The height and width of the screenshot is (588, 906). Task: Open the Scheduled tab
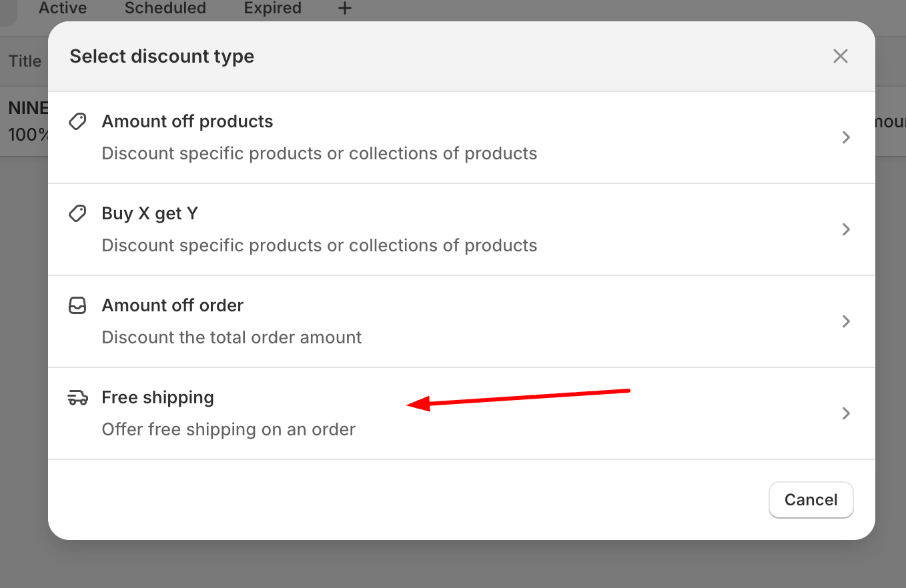[165, 9]
